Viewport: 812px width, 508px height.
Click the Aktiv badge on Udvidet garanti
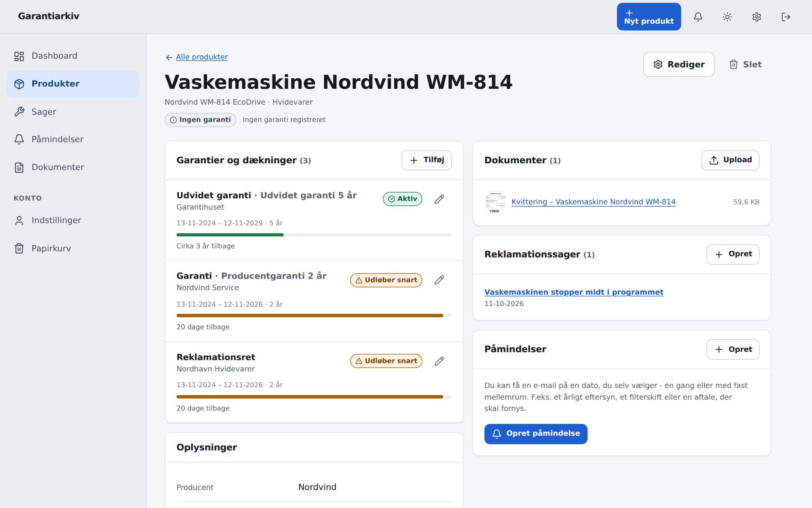point(403,199)
